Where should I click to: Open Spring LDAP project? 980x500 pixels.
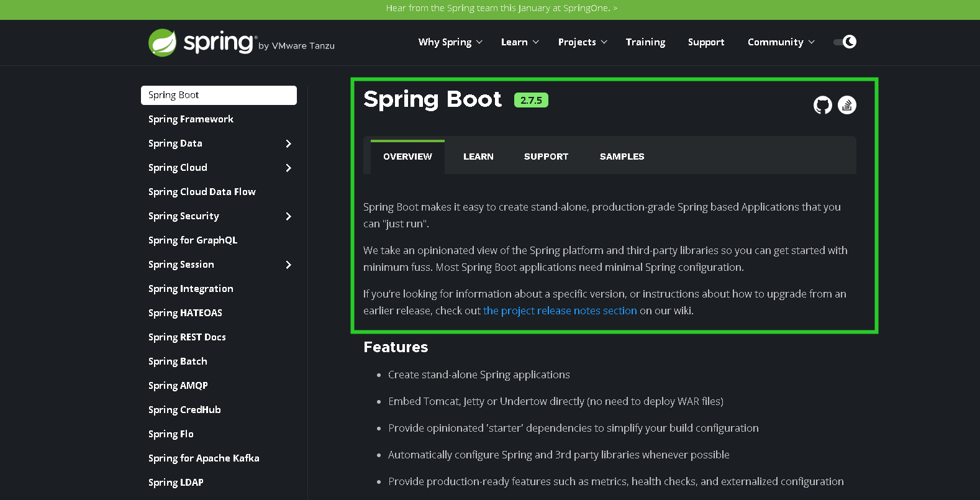pos(176,483)
